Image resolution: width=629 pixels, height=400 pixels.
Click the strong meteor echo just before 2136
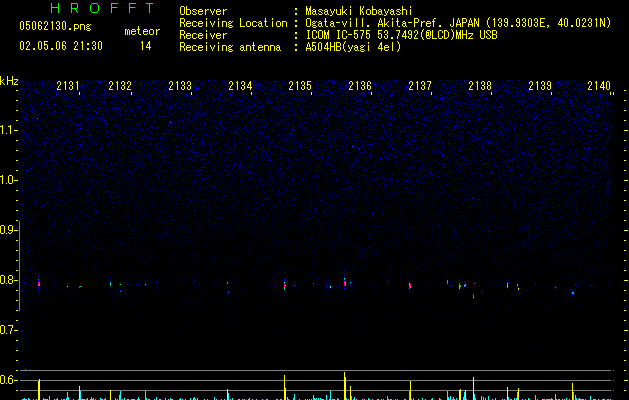pos(345,282)
